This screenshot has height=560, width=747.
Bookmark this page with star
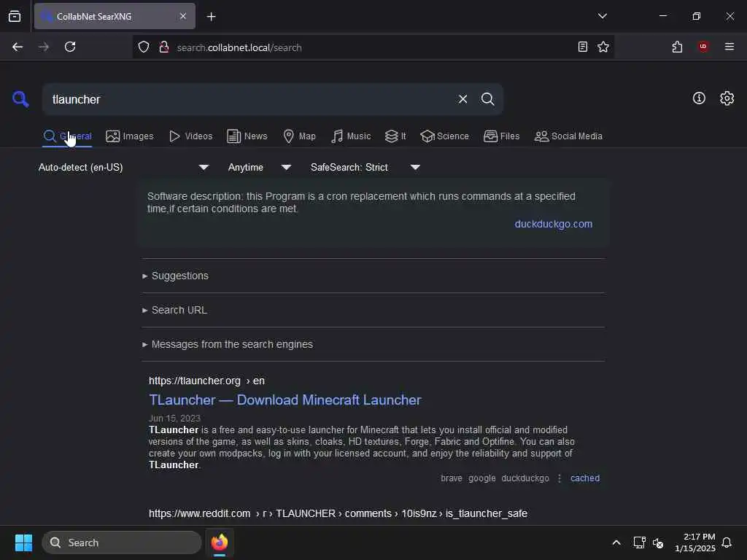pos(603,47)
